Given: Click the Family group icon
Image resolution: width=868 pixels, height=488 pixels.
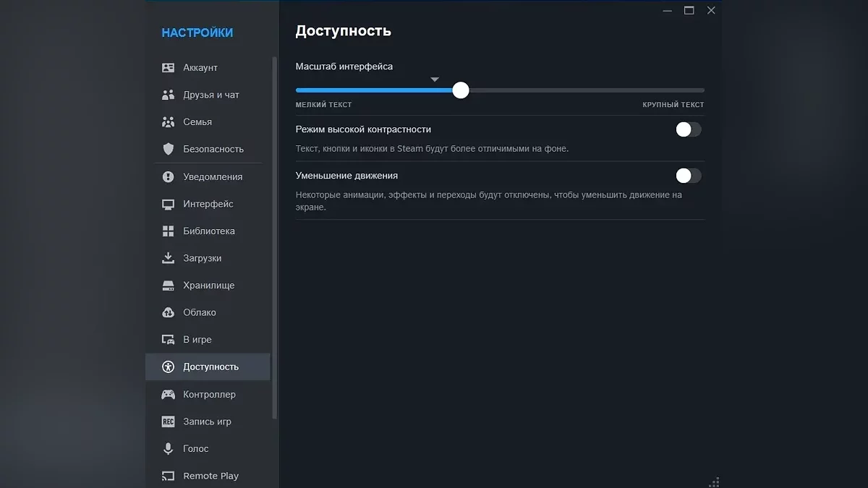Looking at the screenshot, I should coord(168,122).
